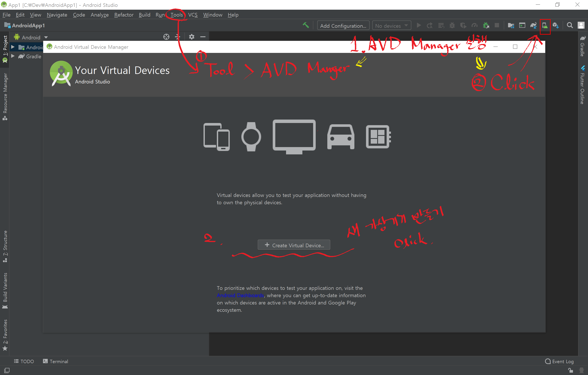Image resolution: width=588 pixels, height=375 pixels.
Task: Toggle the Gradle side tool window
Action: click(x=583, y=46)
